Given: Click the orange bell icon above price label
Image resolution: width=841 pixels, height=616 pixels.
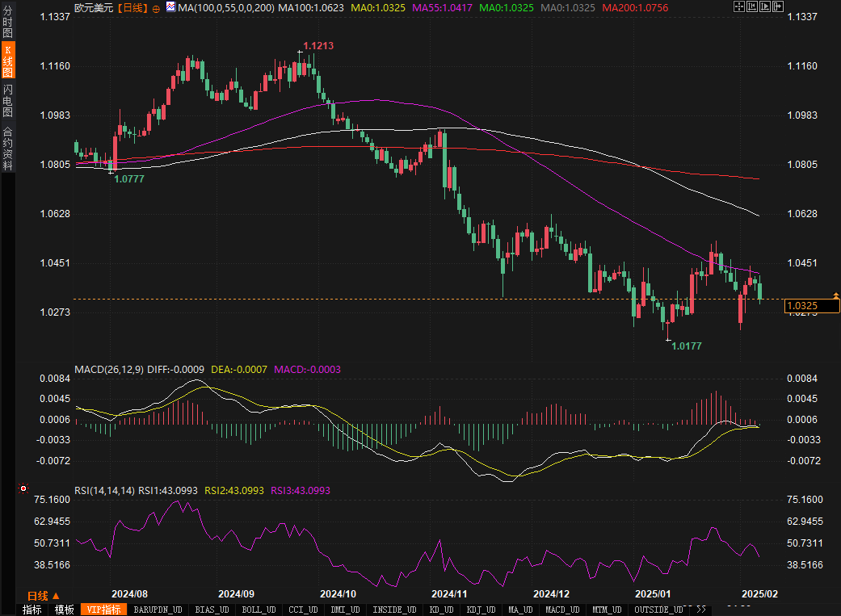Looking at the screenshot, I should coord(835,296).
